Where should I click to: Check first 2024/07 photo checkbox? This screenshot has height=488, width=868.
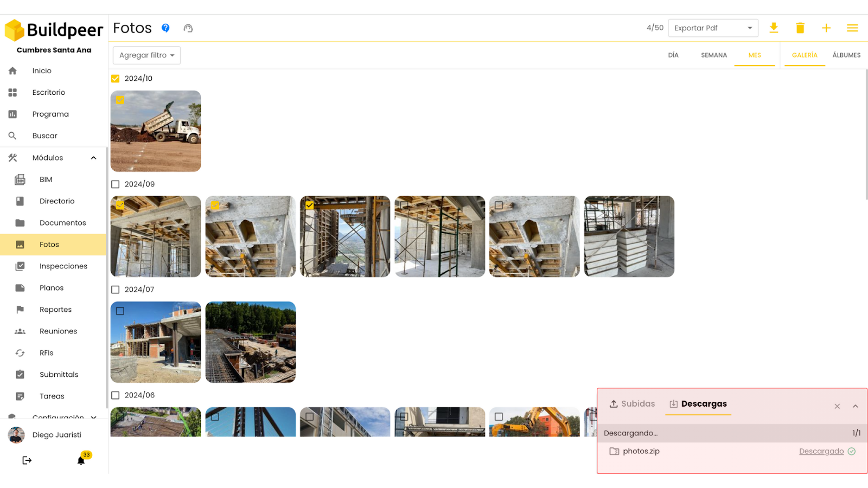coord(120,311)
